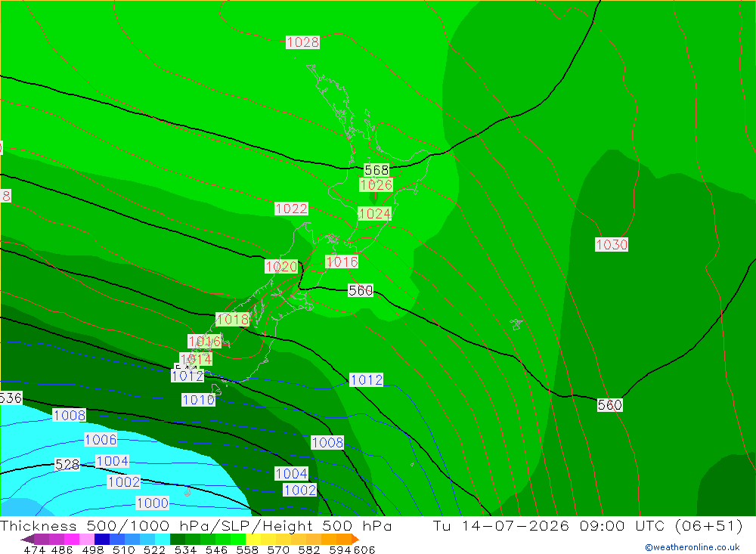Click the blue 1000 pressure label
This screenshot has width=756, height=554.
click(153, 503)
